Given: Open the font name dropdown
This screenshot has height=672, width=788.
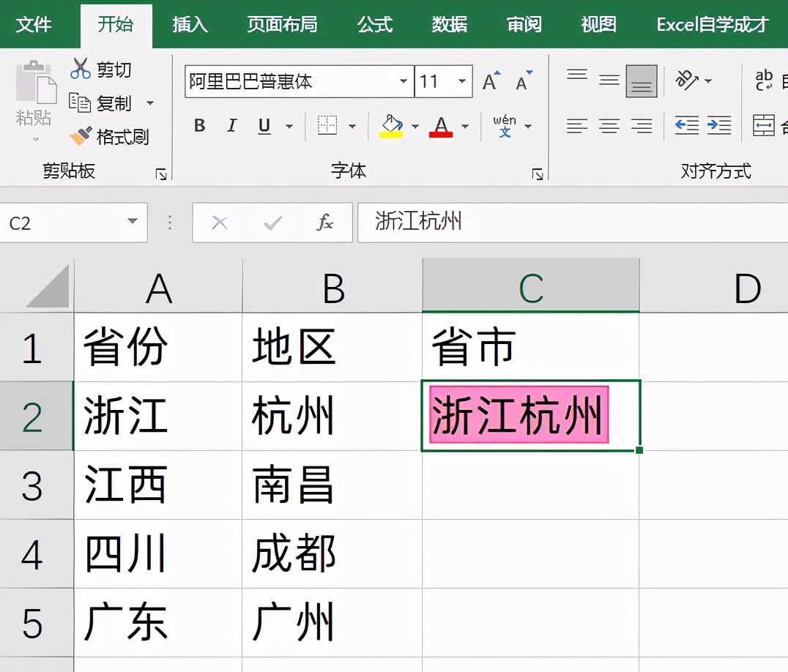Looking at the screenshot, I should tap(403, 81).
